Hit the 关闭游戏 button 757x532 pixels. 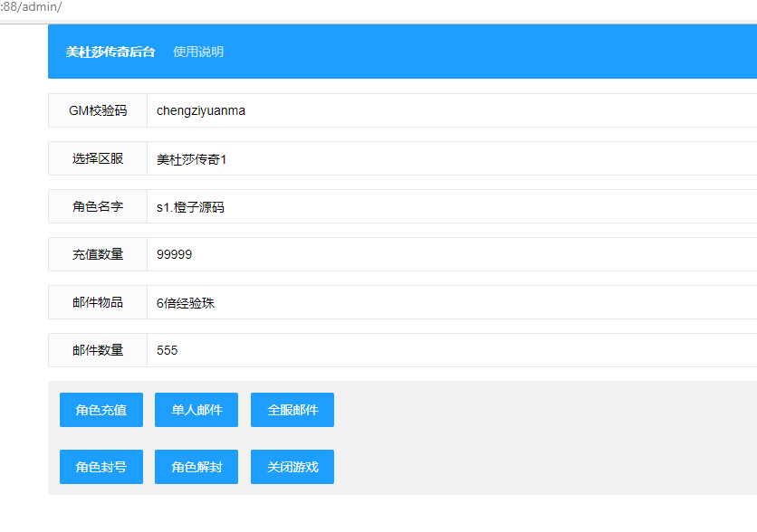tap(292, 467)
